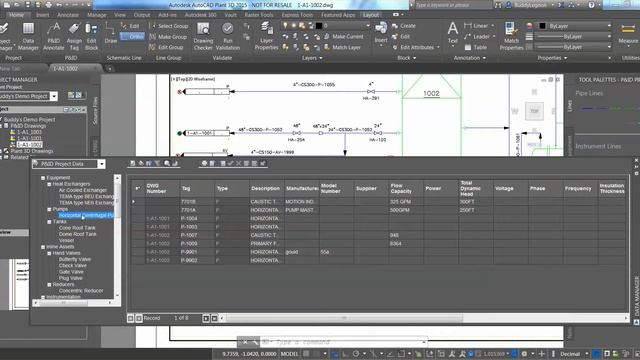Click the MODEL status bar button
Screen dimensions: 640x360
click(x=290, y=353)
